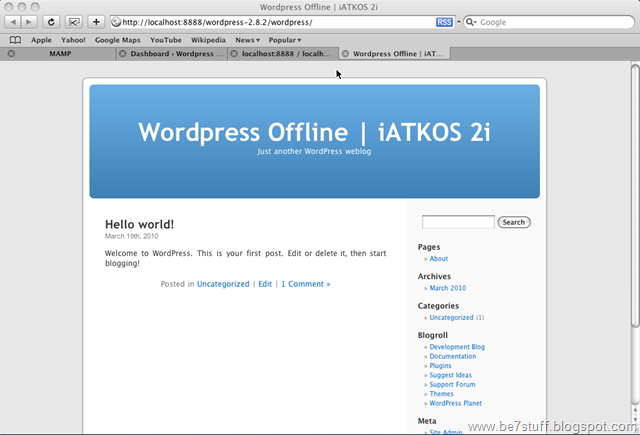Close the Wordpress Offline tab
This screenshot has width=640, height=435.
point(345,53)
